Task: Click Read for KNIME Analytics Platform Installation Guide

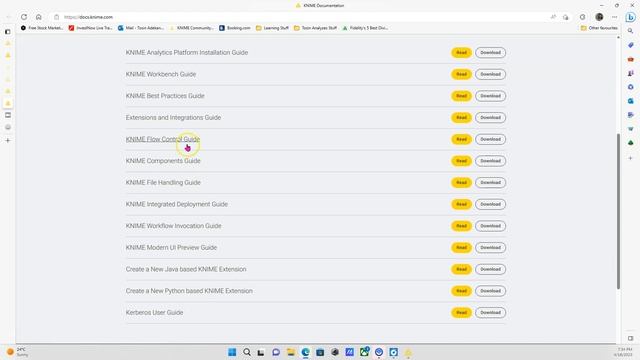Action: point(461,53)
